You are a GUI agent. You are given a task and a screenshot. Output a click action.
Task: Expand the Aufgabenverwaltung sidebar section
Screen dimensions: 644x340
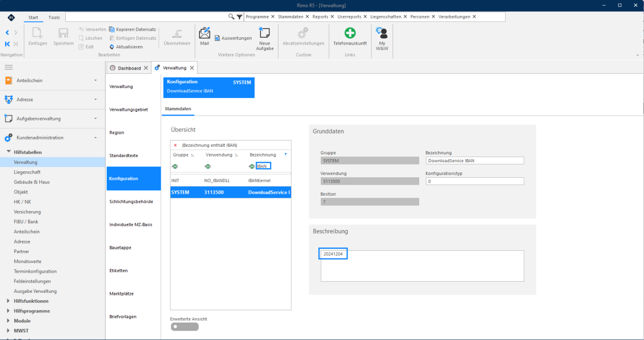(x=95, y=118)
